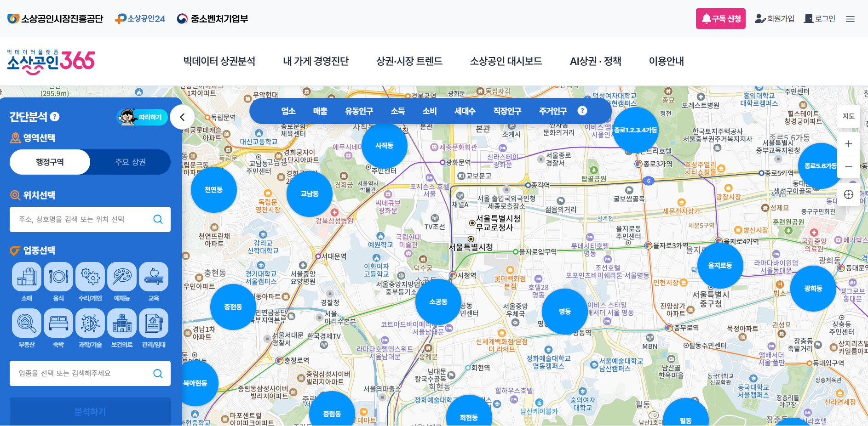Switch to 주요 상권 area mode
The height and width of the screenshot is (426, 868).
131,162
